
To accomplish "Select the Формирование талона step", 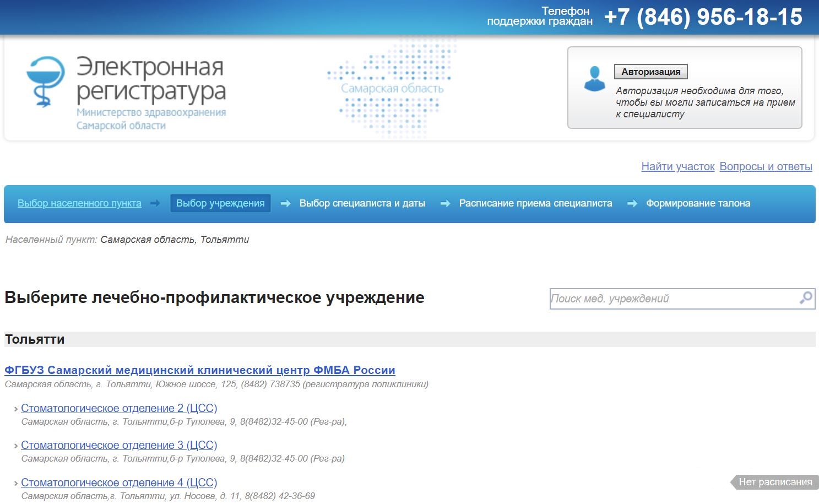I will coord(698,203).
